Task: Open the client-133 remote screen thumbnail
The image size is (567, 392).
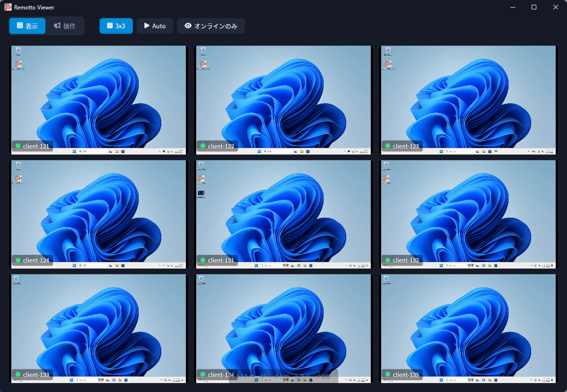Action: 99,329
